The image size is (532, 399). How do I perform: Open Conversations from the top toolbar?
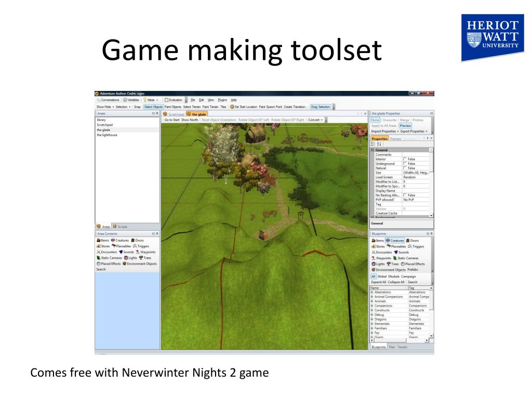coord(108,100)
